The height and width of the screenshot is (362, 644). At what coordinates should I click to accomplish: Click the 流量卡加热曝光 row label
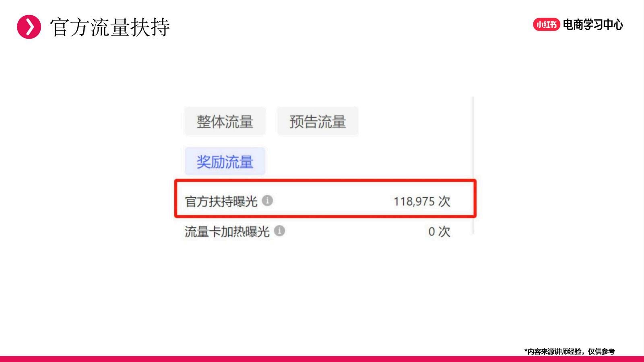(x=227, y=232)
